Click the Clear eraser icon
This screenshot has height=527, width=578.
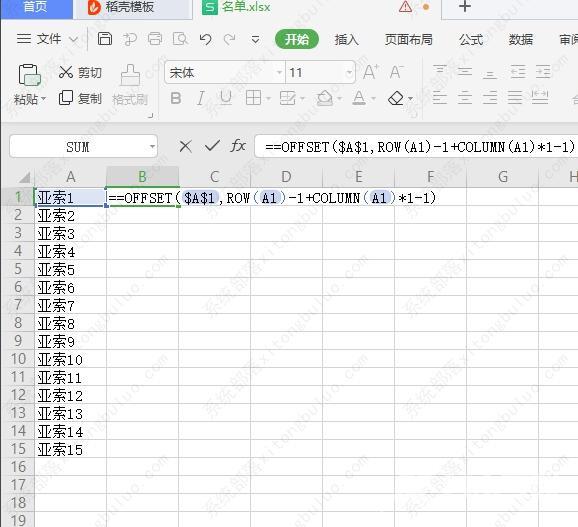(x=396, y=98)
